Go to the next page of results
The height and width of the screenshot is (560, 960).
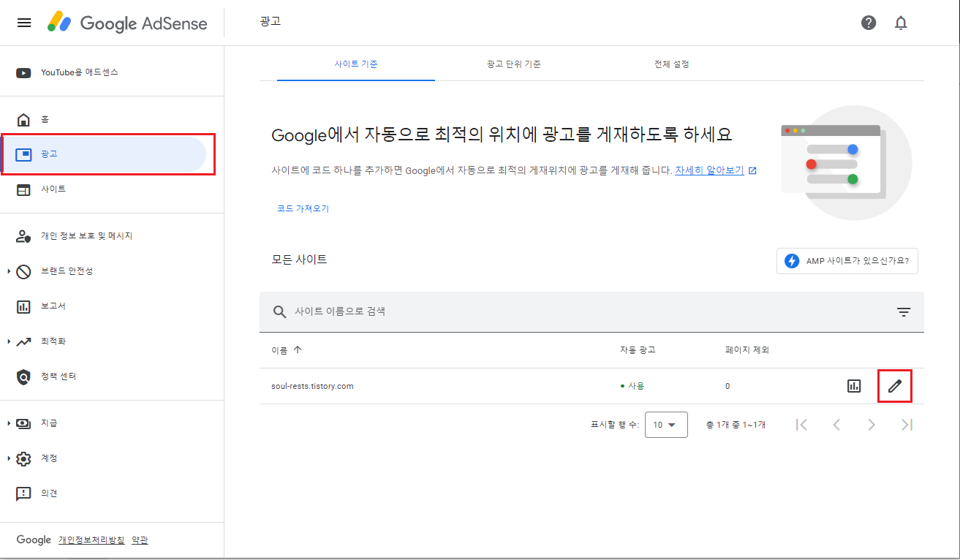[872, 425]
